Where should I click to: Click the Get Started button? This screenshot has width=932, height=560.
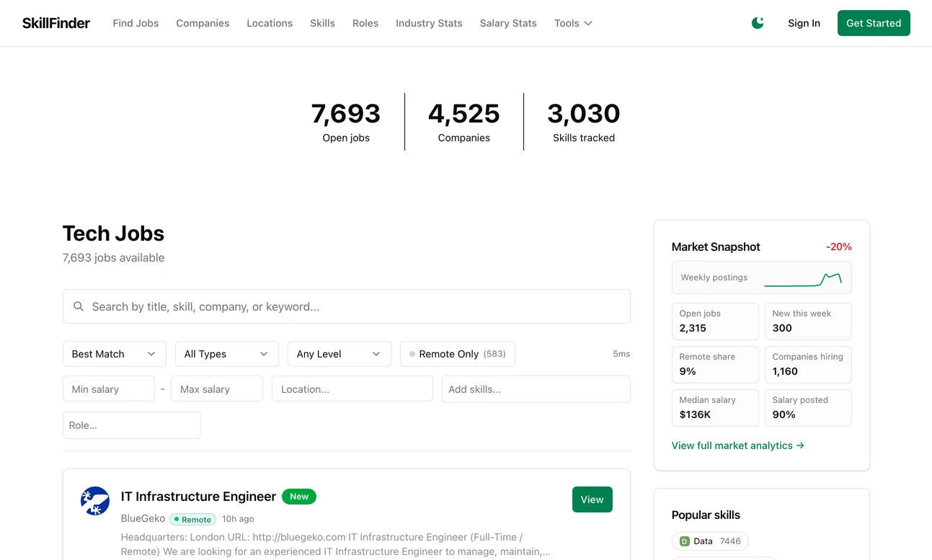(874, 23)
